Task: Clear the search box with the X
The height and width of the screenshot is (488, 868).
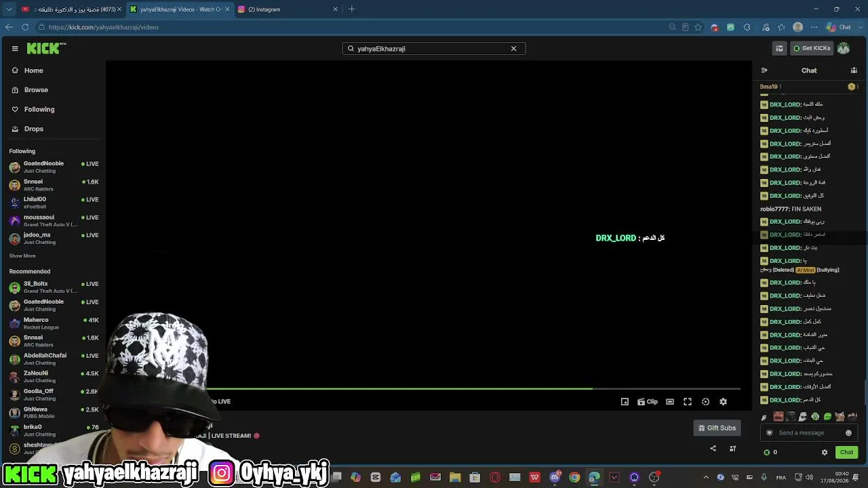Action: (x=513, y=48)
